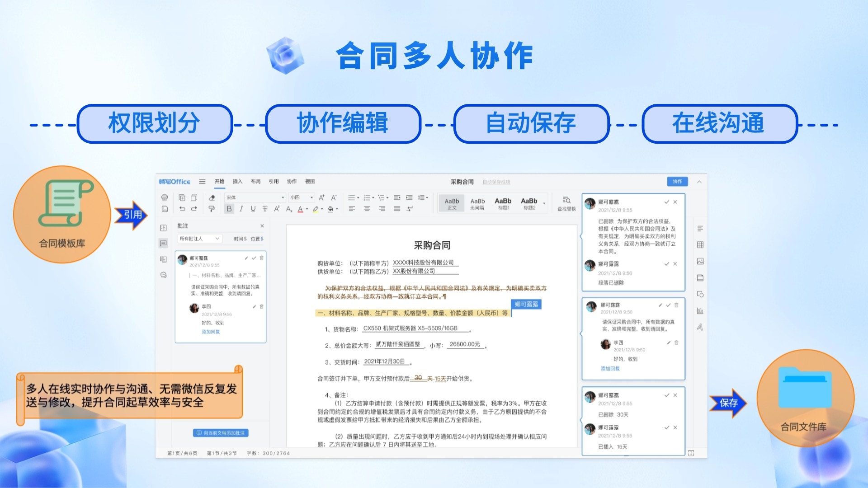Open the 小四 font size dropdown
This screenshot has height=488, width=868.
tap(302, 197)
